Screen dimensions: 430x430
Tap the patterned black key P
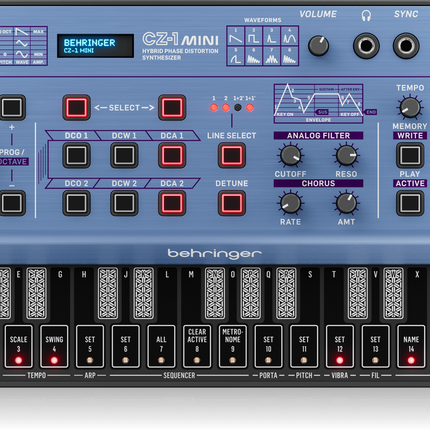(x=250, y=292)
